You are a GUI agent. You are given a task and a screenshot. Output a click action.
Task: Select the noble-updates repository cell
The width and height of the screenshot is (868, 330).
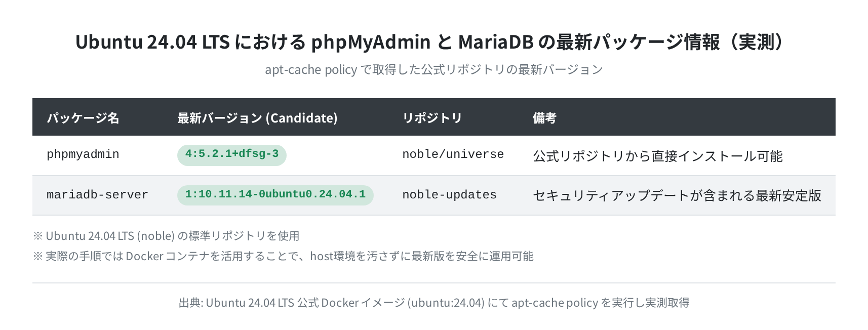coord(449,195)
